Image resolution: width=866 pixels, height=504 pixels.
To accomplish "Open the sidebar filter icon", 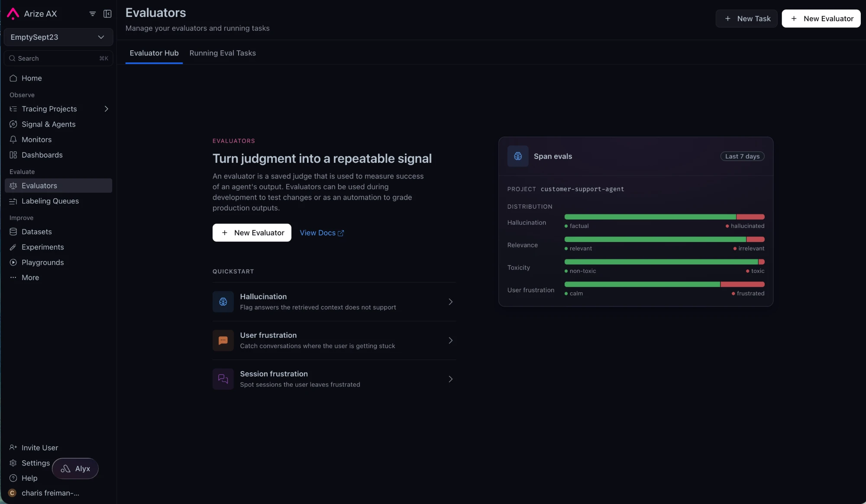I will click(x=92, y=14).
